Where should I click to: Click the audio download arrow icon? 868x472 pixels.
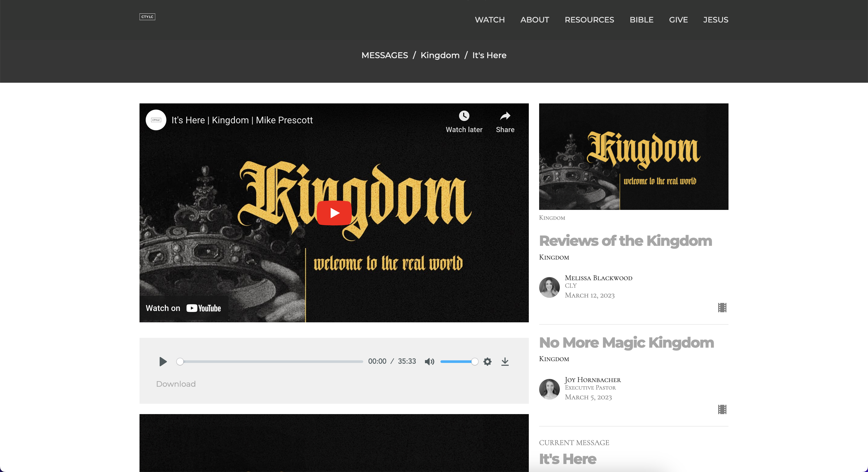point(505,361)
